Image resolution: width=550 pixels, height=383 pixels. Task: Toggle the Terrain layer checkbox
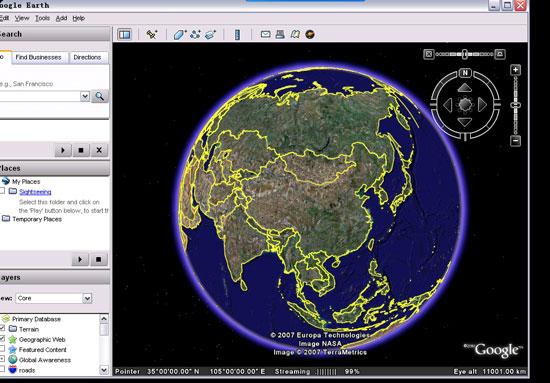pos(2,328)
